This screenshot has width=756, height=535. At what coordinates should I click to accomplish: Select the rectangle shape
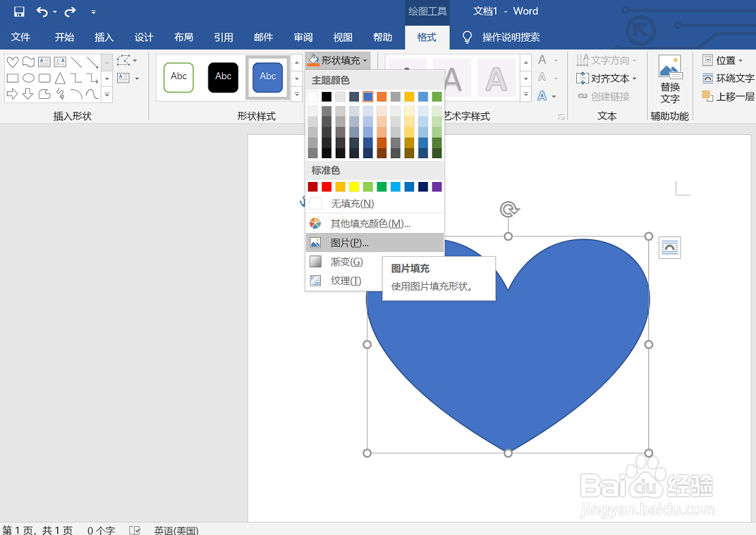[12, 78]
